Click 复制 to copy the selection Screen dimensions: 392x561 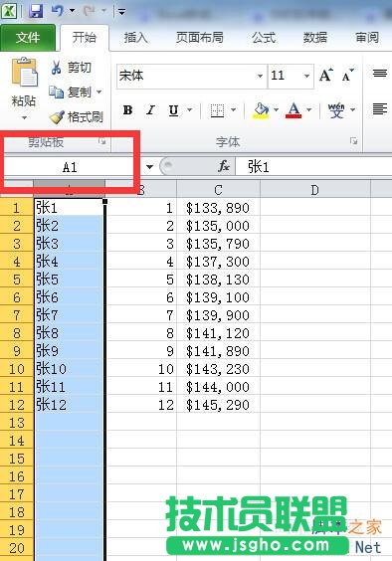coord(71,92)
